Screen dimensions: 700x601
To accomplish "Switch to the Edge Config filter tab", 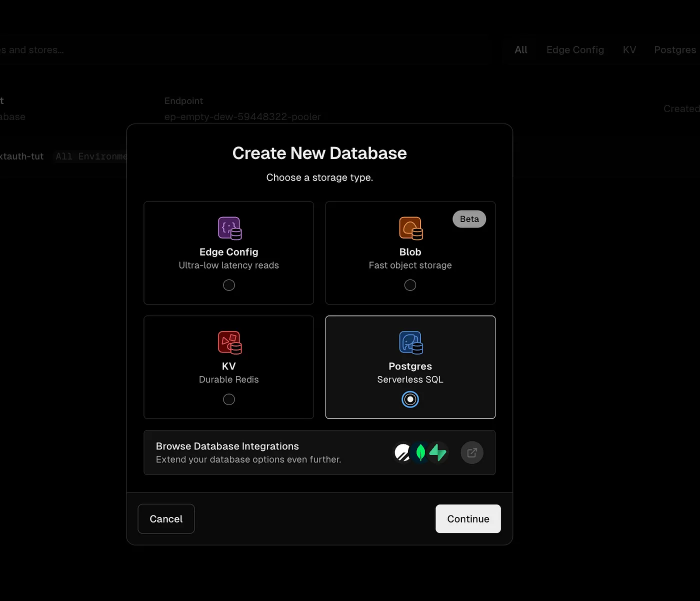I will click(x=575, y=50).
